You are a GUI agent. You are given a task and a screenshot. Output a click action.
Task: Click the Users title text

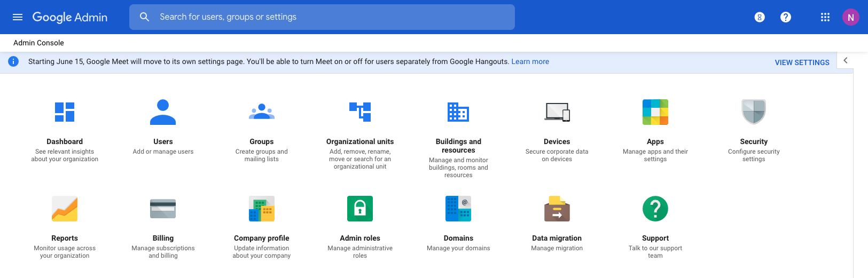[163, 141]
